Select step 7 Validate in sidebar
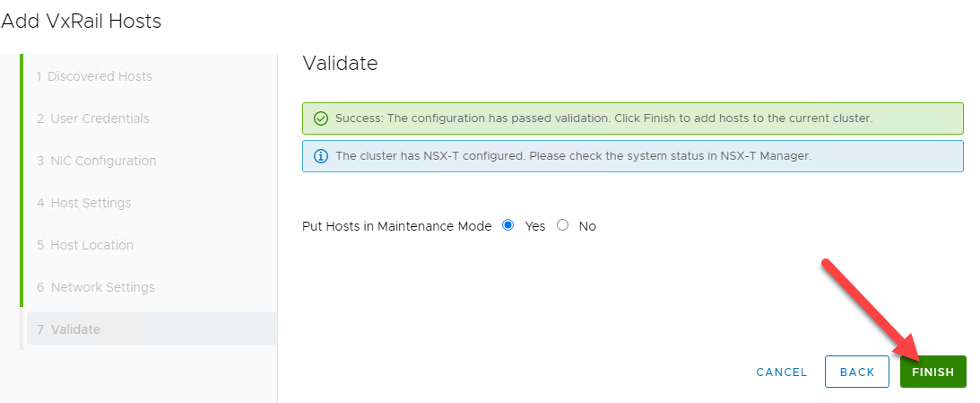The height and width of the screenshot is (403, 980). coord(68,329)
